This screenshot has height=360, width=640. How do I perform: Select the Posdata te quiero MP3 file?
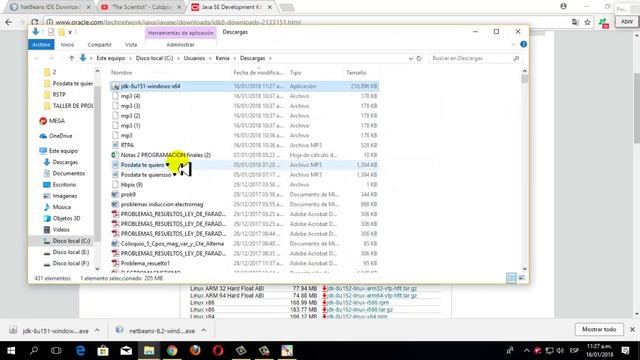coord(244,165)
